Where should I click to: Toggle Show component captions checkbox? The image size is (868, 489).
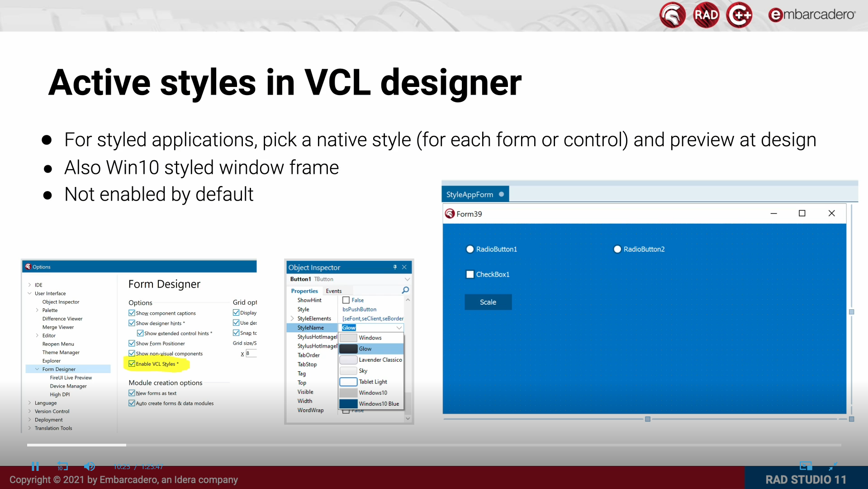coord(132,313)
